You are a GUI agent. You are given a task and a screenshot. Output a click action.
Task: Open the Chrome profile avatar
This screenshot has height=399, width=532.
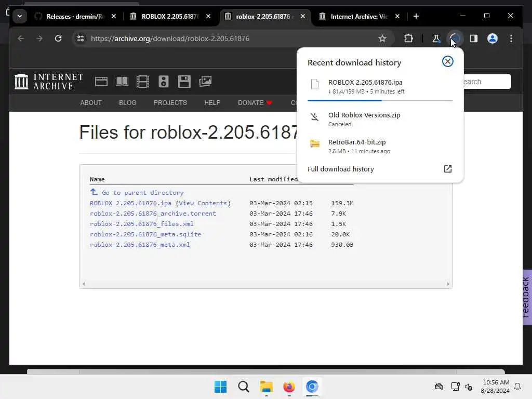tap(493, 38)
